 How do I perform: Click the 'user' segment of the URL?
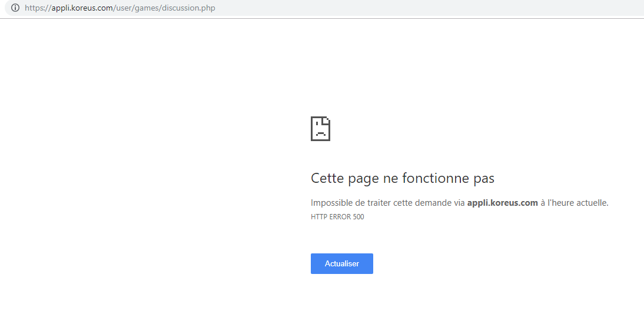[124, 8]
